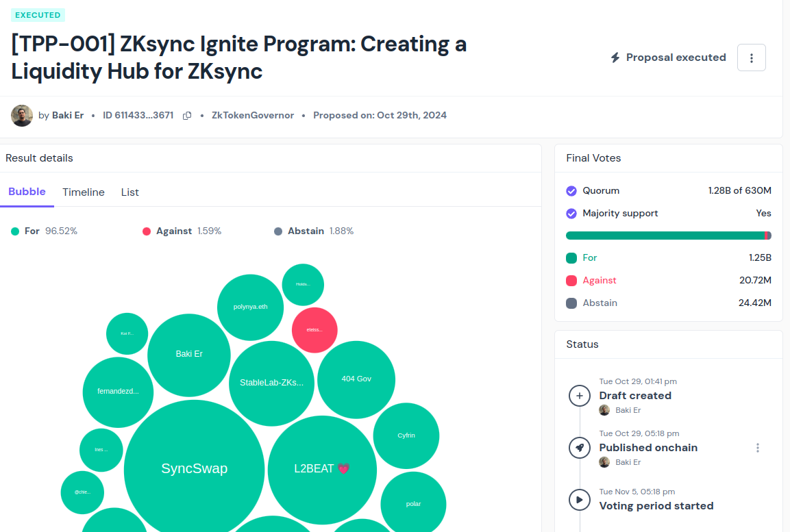Click the red Against color swatch in Final Votes
790x532 pixels.
click(571, 280)
